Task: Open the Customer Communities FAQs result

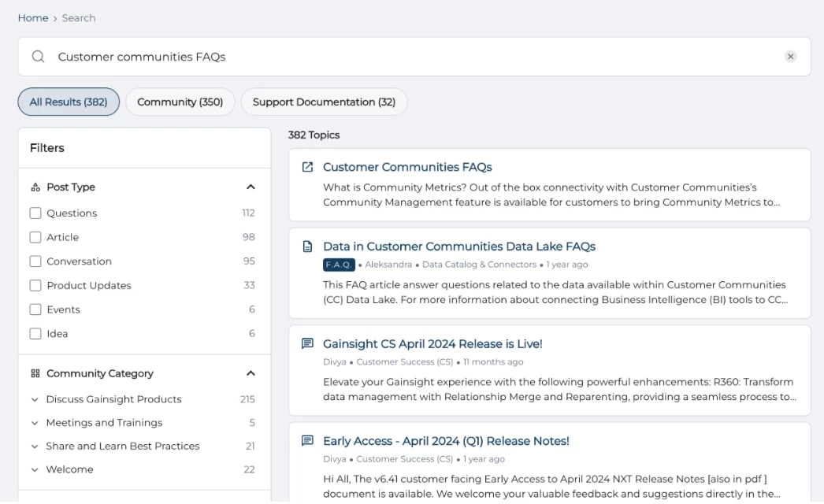Action: pos(407,167)
